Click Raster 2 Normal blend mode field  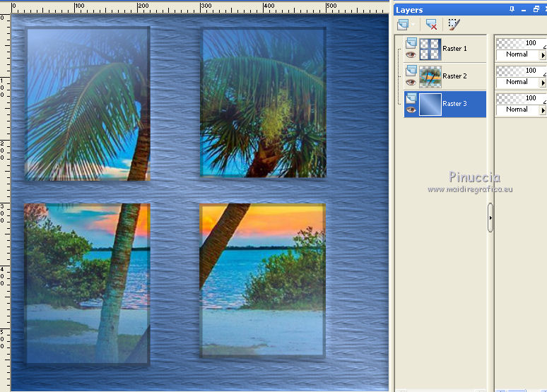[x=517, y=82]
